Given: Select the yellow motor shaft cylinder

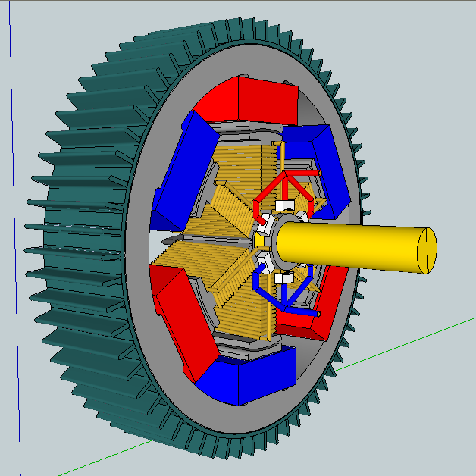Looking at the screenshot, I should point(349,247).
